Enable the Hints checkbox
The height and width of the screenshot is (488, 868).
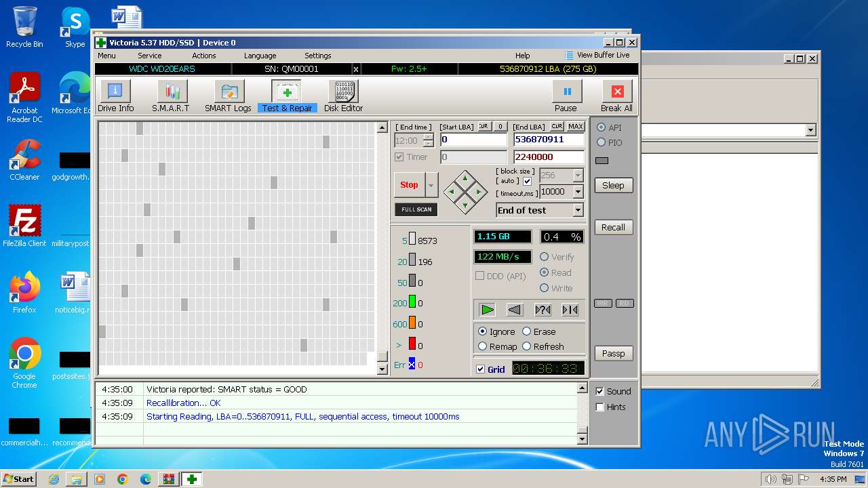[599, 407]
